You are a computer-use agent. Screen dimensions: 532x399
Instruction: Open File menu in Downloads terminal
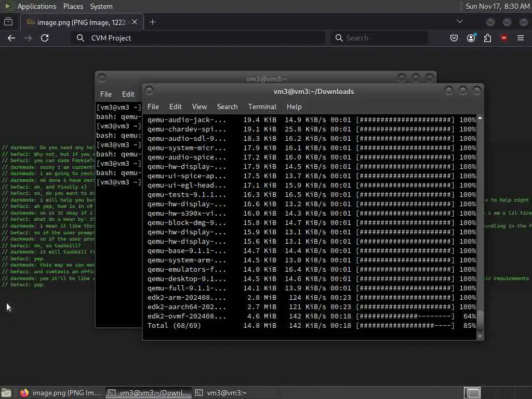pos(153,107)
